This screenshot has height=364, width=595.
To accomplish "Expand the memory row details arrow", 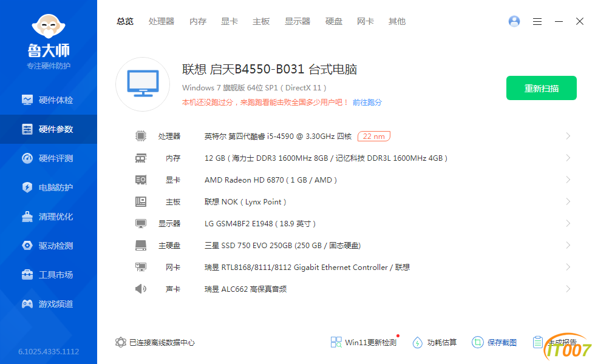I will [x=568, y=158].
